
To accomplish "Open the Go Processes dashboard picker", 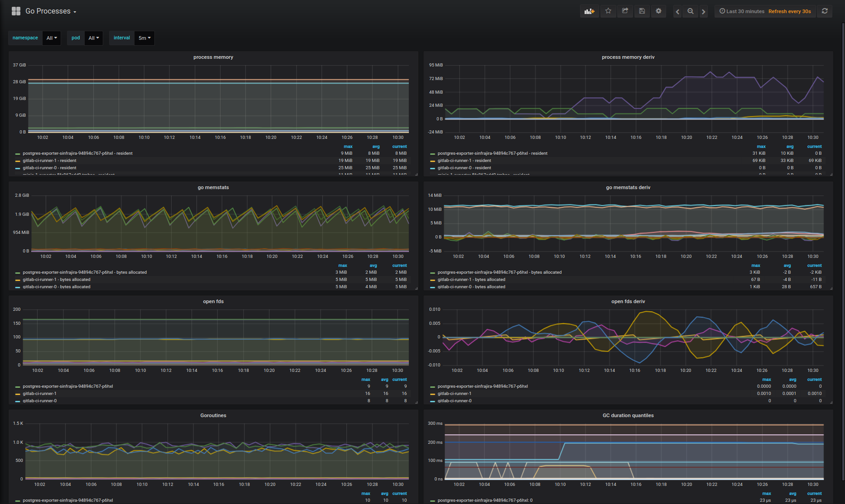I will [x=51, y=11].
